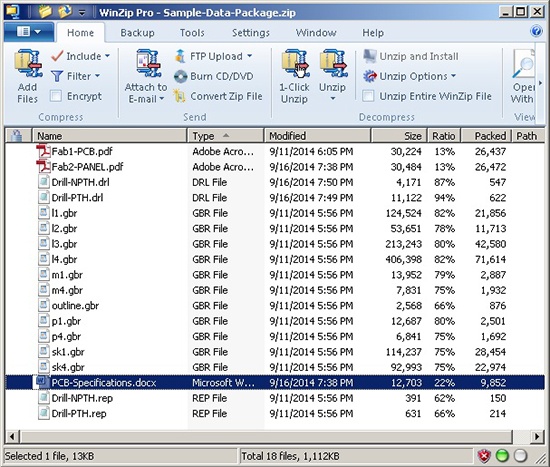Click the red shield status bar icon
550x467 pixels.
click(x=484, y=456)
